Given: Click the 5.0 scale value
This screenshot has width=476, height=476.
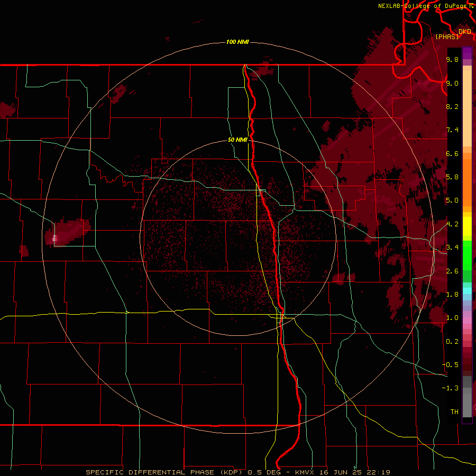Looking at the screenshot, I should coord(452,200).
